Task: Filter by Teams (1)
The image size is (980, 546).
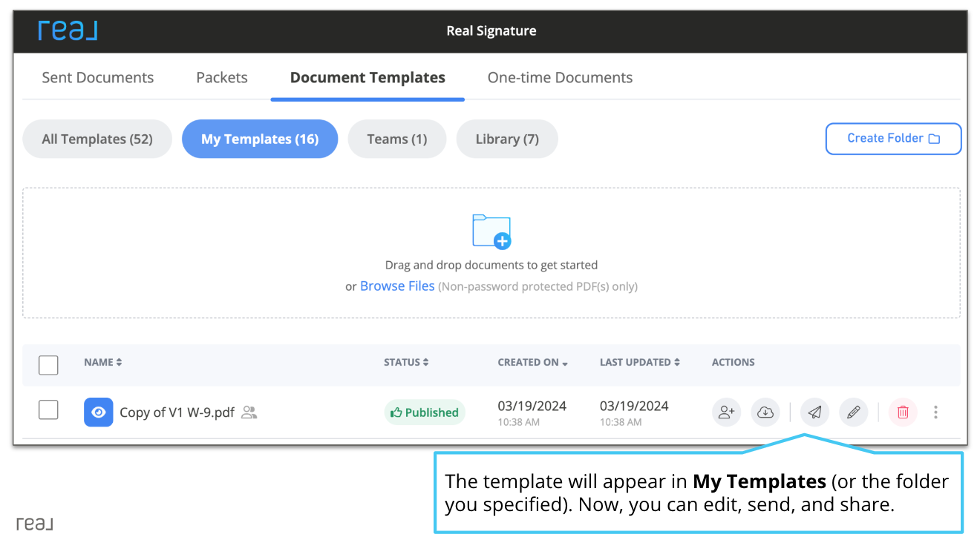Action: point(397,139)
